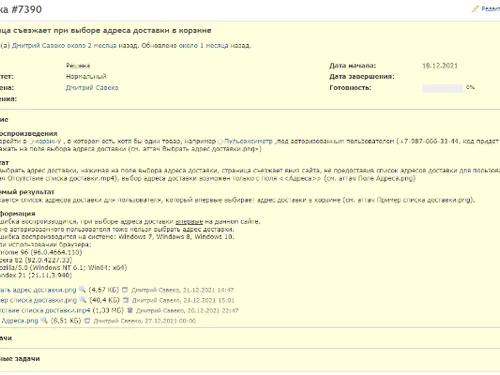
Task: Click start date value 18.12.2021
Action: [440, 66]
